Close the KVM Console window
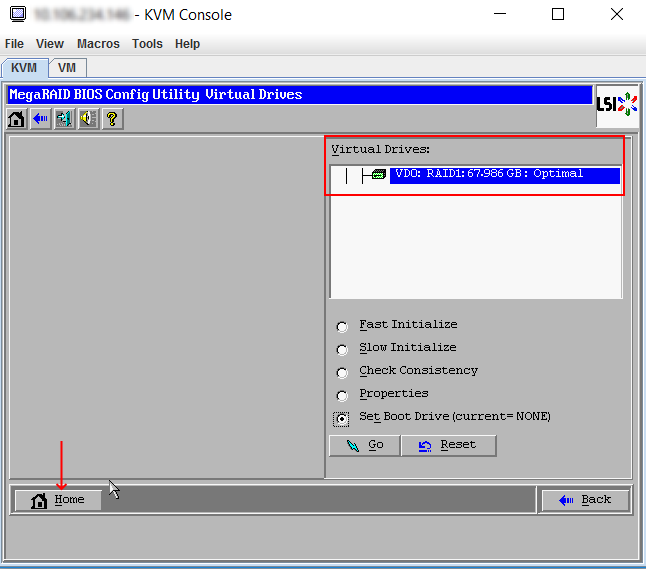 point(617,14)
